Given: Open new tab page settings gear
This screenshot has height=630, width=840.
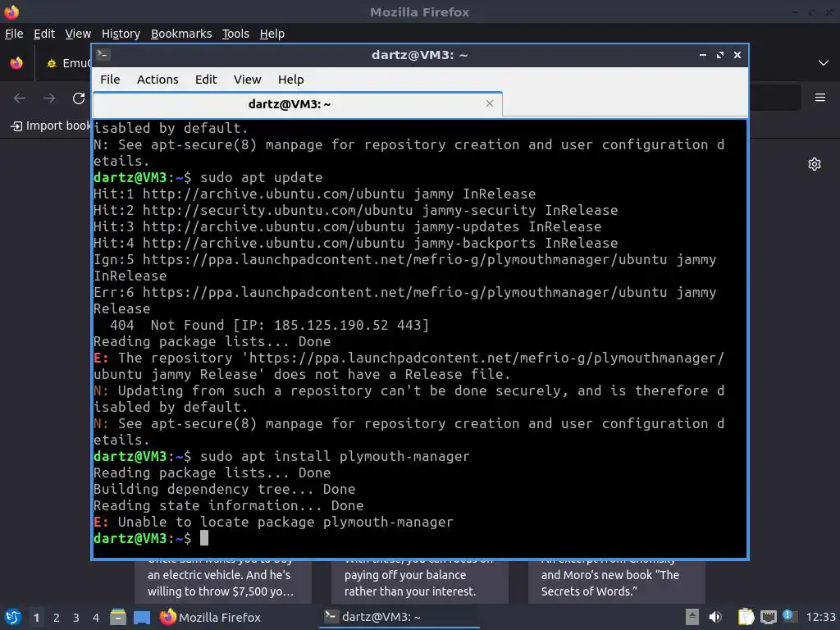Looking at the screenshot, I should 815,164.
